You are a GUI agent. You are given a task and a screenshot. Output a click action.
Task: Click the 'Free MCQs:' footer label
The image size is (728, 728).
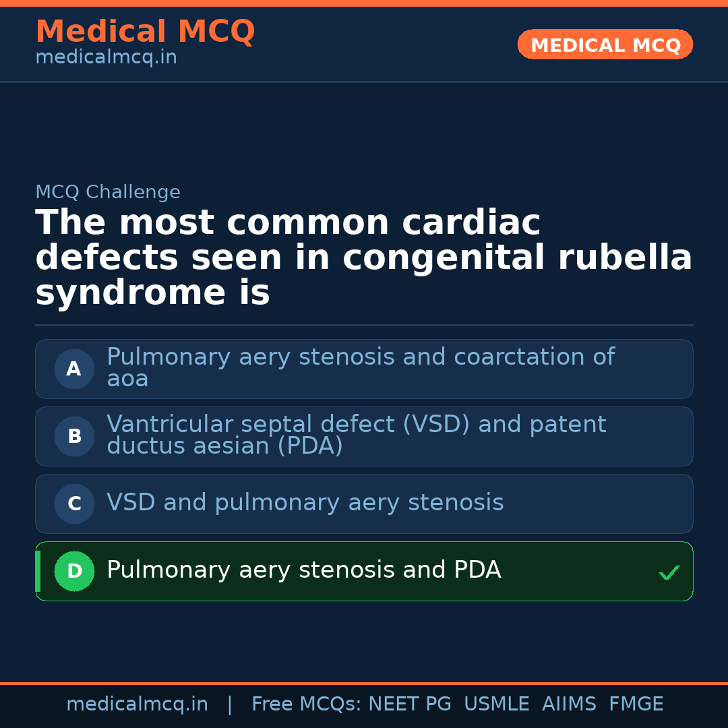click(x=306, y=704)
